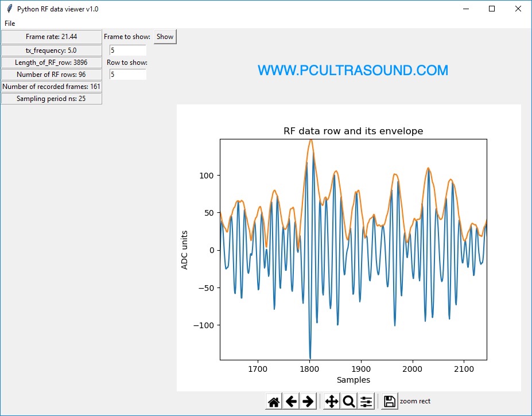Click Number of recorded frames: 161 label

point(51,87)
